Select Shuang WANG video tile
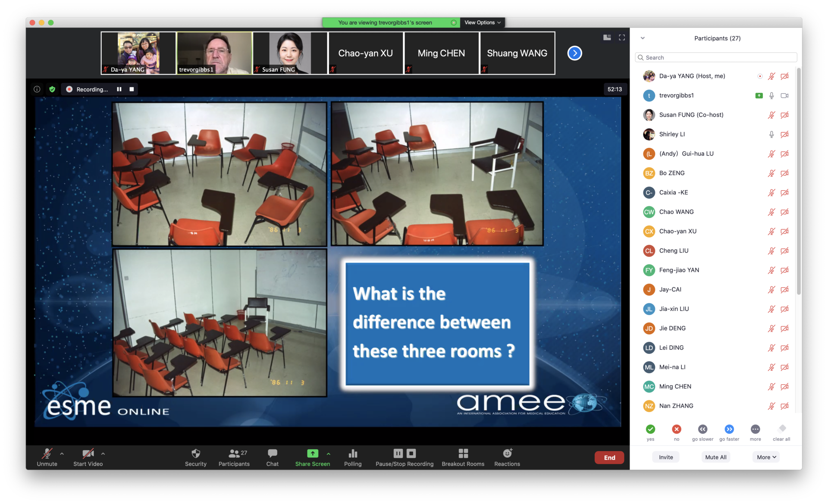Image resolution: width=828 pixels, height=504 pixels. [517, 53]
